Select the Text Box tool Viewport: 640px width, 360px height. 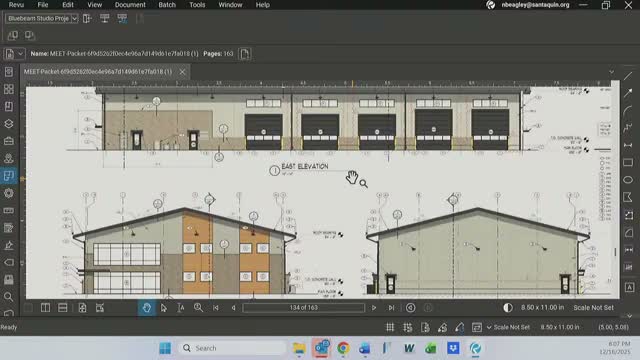[629, 287]
